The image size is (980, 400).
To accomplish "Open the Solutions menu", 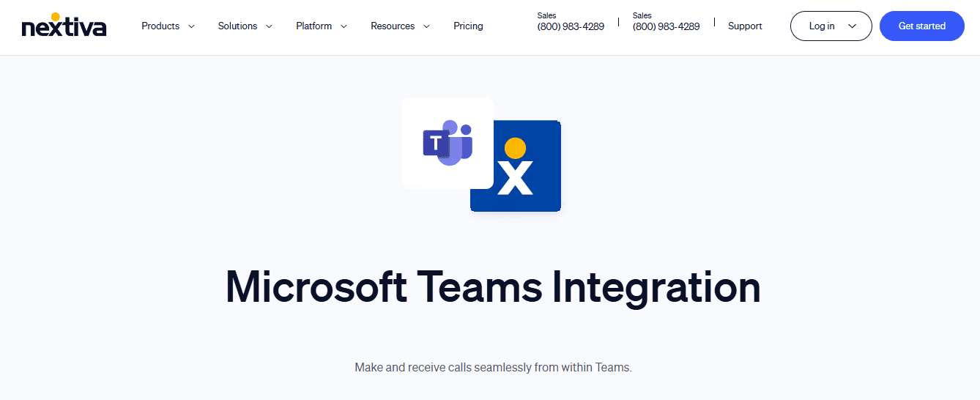I will click(237, 26).
